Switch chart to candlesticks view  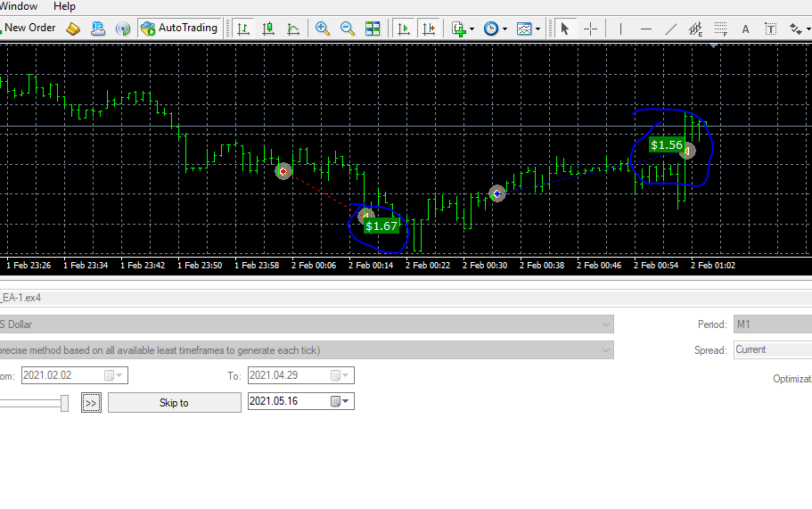pos(267,29)
